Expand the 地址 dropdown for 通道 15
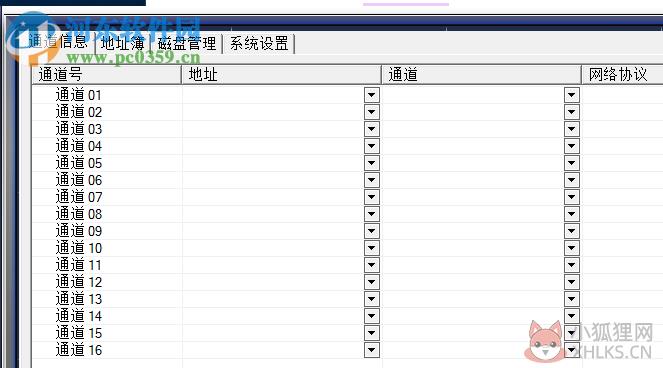Screen dimensions: 663x368 click(x=372, y=333)
